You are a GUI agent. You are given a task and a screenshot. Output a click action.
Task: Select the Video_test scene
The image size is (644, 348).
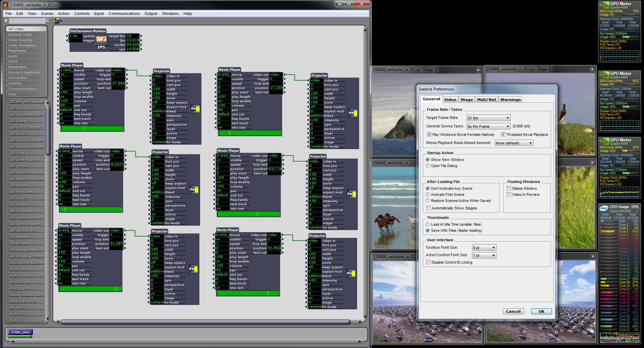[20, 332]
